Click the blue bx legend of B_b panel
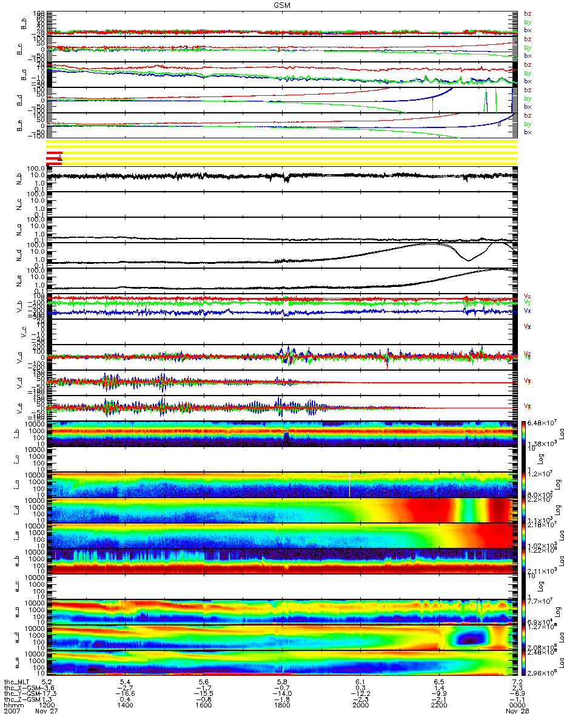 pos(528,30)
